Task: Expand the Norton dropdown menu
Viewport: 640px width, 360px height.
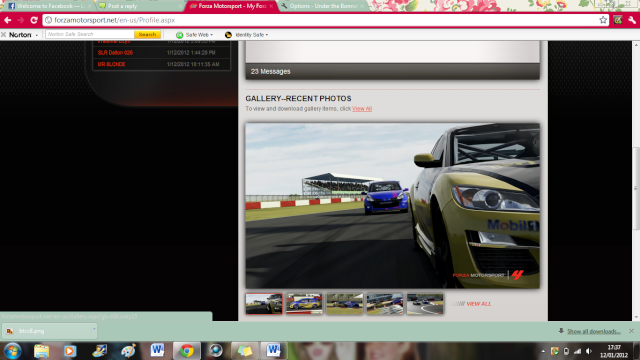Action: pos(37,35)
